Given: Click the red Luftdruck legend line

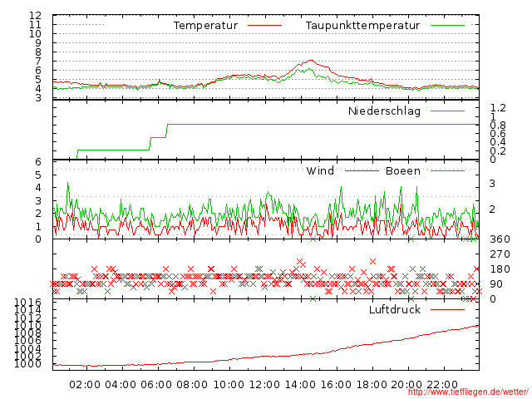Looking at the screenshot, I should click(447, 309).
